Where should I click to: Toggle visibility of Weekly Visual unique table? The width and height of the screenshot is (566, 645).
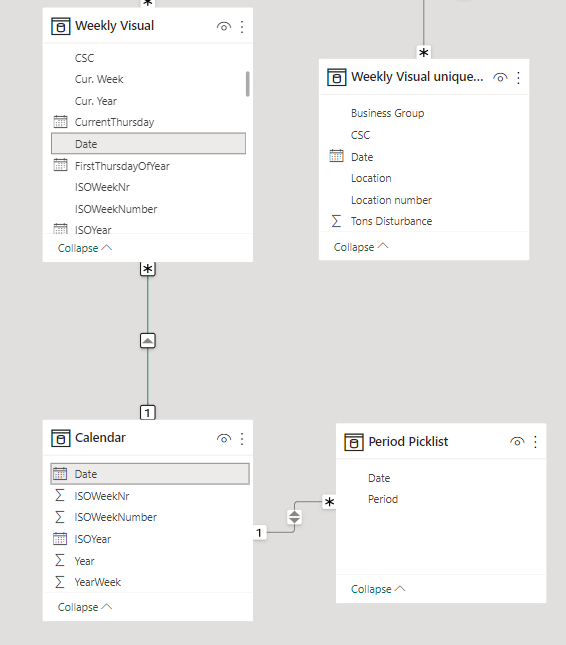pyautogui.click(x=500, y=78)
